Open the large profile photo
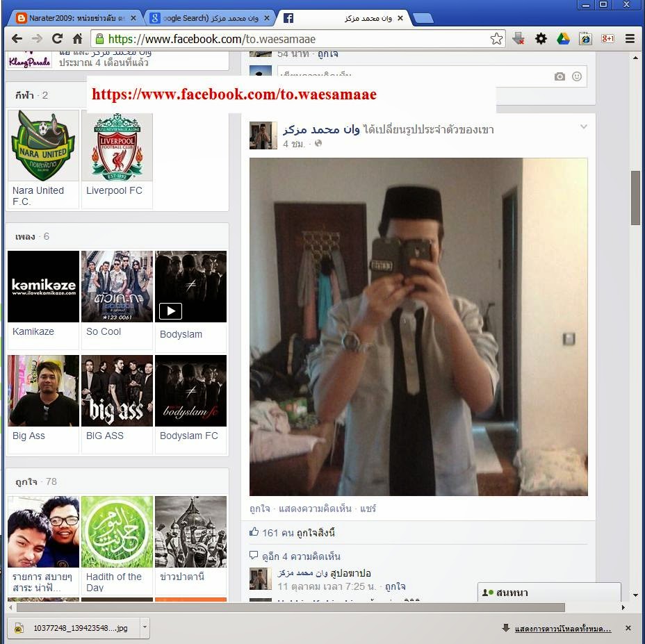 (418, 327)
